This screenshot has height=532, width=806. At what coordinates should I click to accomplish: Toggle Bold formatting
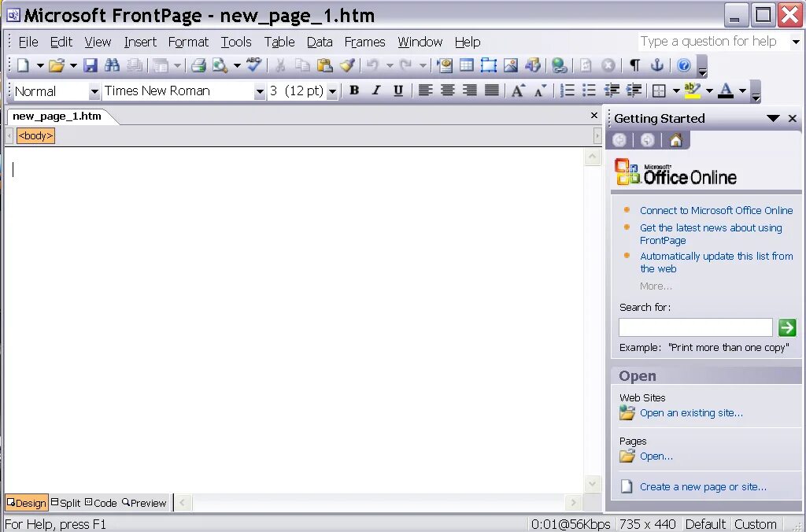[x=354, y=91]
